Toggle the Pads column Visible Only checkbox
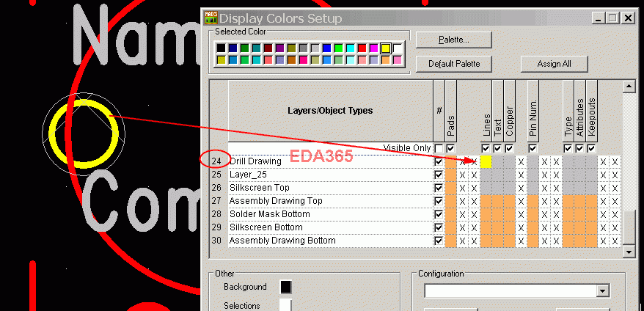This screenshot has width=644, height=311. click(x=450, y=148)
